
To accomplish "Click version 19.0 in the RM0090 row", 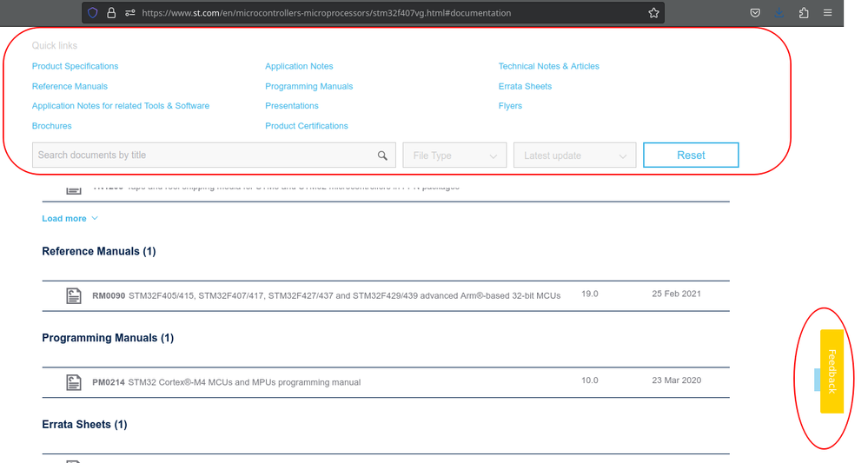I will [590, 294].
